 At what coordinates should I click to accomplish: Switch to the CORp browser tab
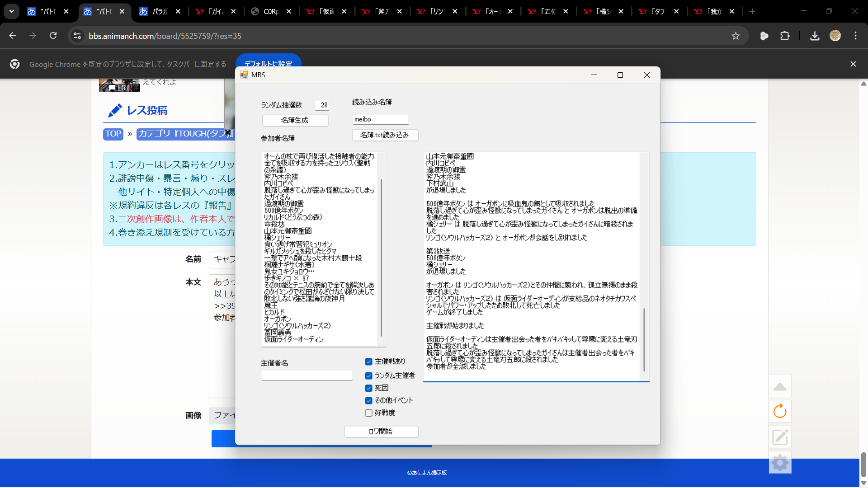click(x=271, y=11)
